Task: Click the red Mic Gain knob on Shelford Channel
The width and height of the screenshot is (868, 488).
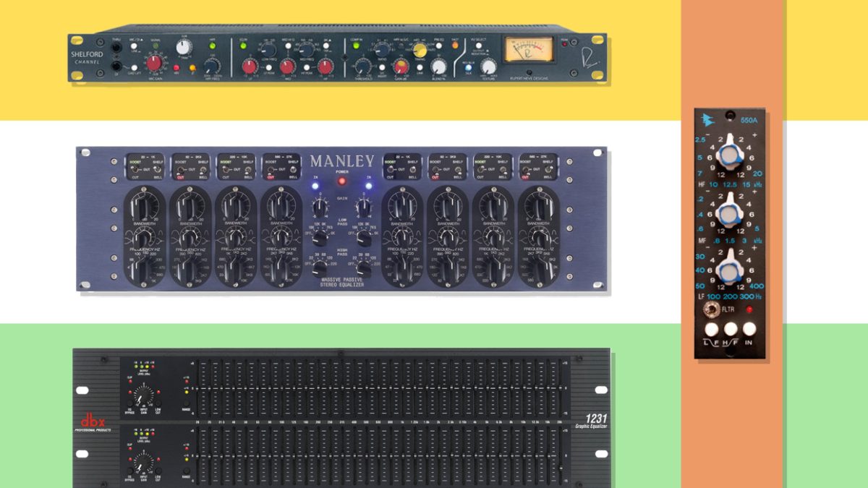Action: click(156, 63)
